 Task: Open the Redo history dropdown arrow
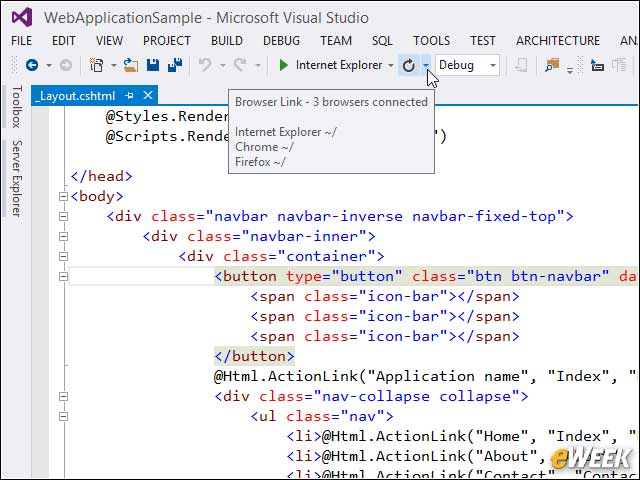click(258, 65)
